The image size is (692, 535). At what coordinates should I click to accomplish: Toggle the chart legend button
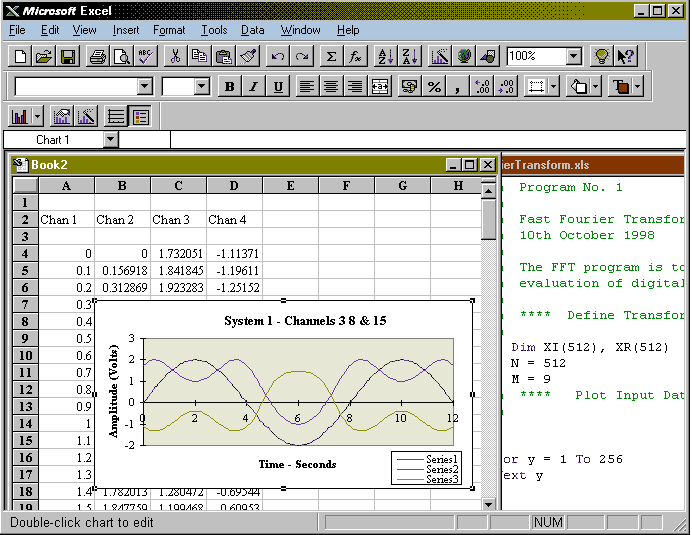(140, 117)
